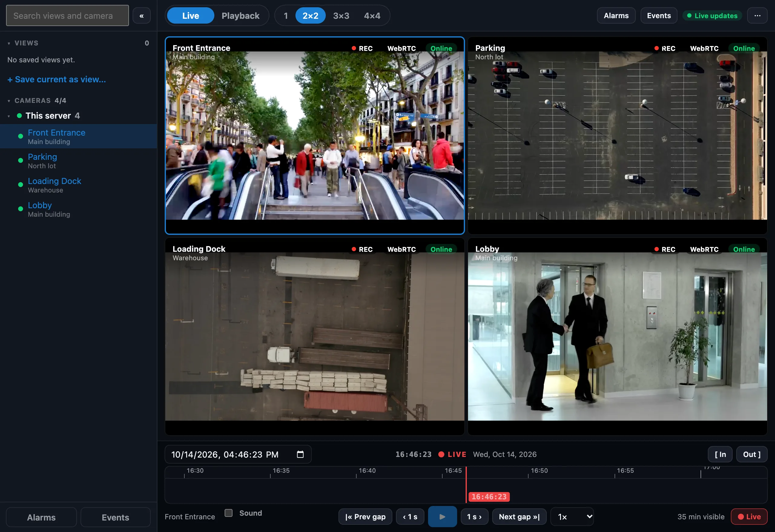
Task: Toggle the Sound checkbox
Action: (229, 513)
